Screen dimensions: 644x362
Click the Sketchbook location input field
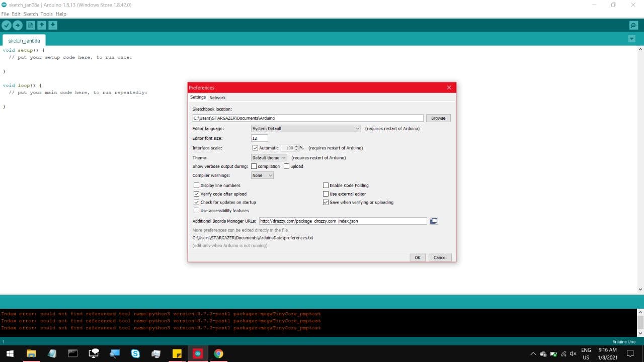coord(307,118)
